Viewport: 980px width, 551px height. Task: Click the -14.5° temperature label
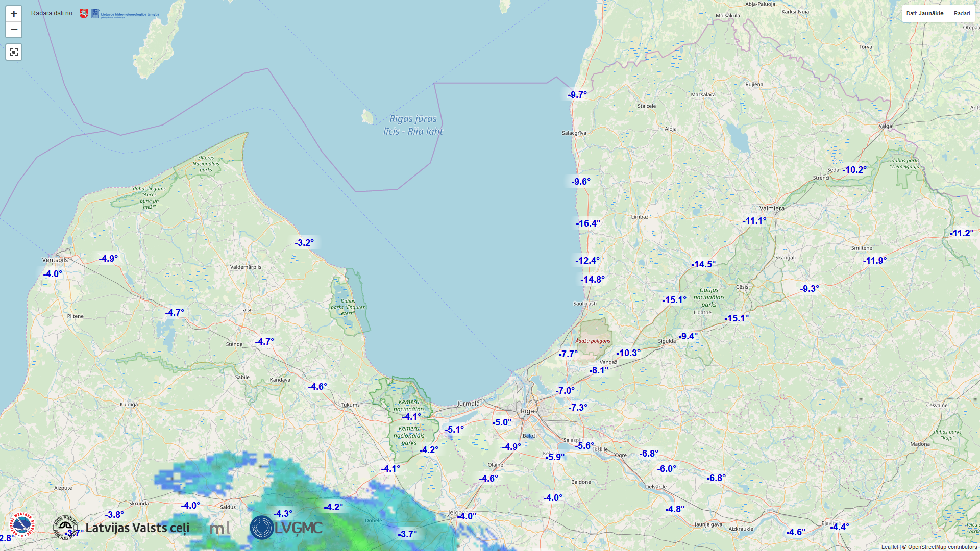pos(703,264)
